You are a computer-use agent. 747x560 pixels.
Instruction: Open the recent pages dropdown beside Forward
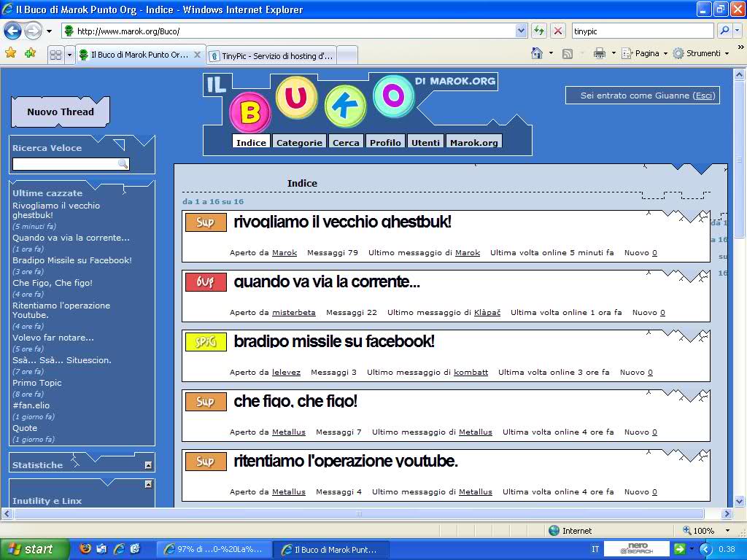[49, 31]
